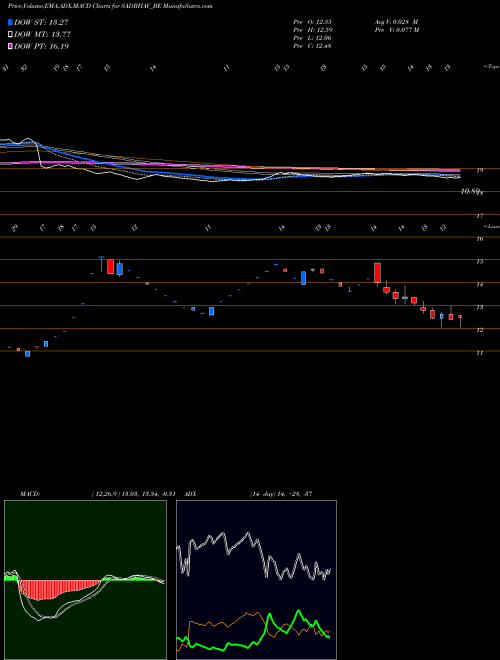Click the 16 price axis label
The width and height of the screenshot is (500, 660).
point(479,239)
